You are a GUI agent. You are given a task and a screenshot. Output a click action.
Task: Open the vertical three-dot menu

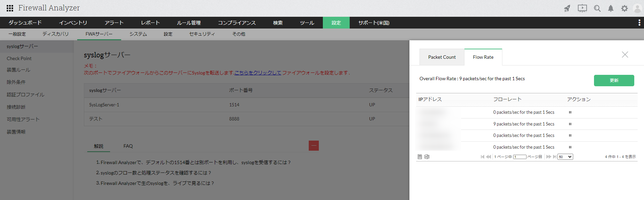pyautogui.click(x=639, y=22)
